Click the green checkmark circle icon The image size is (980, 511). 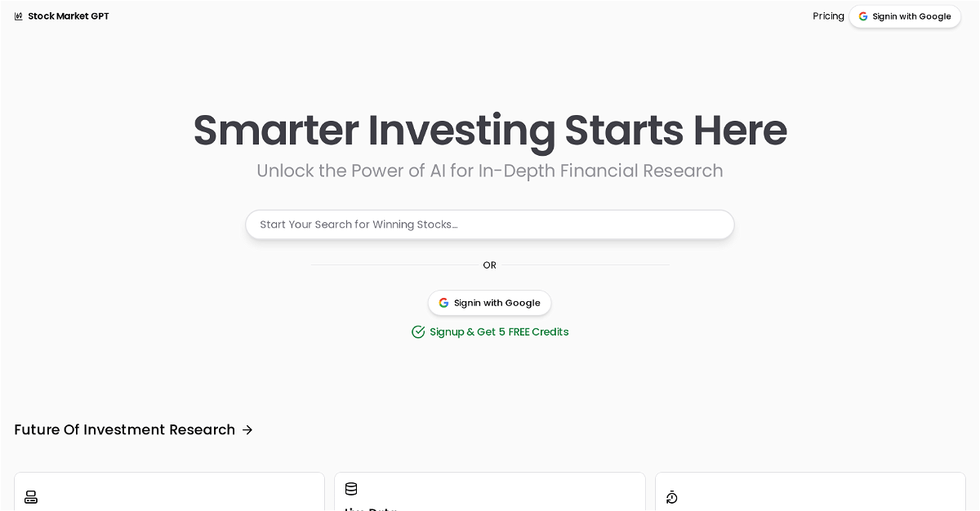click(x=418, y=332)
